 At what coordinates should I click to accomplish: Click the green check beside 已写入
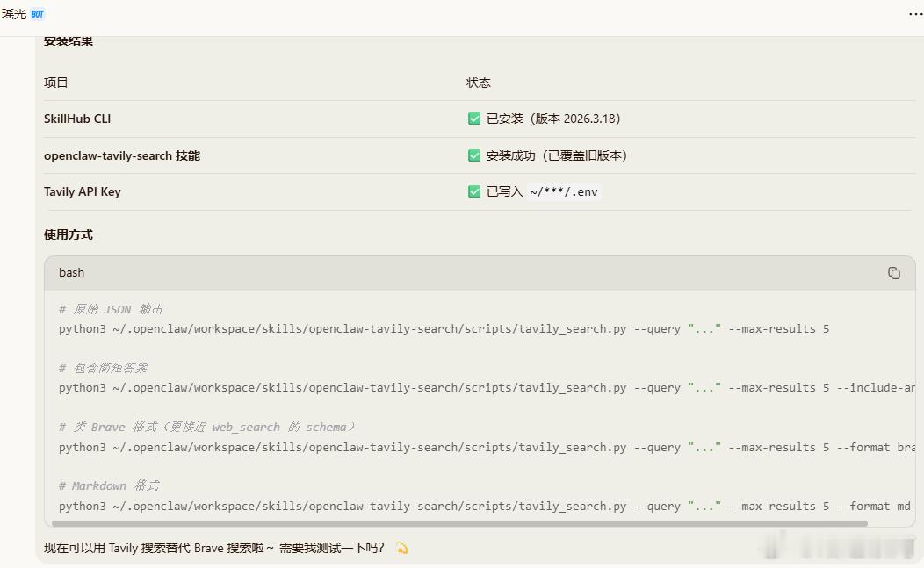coord(474,191)
